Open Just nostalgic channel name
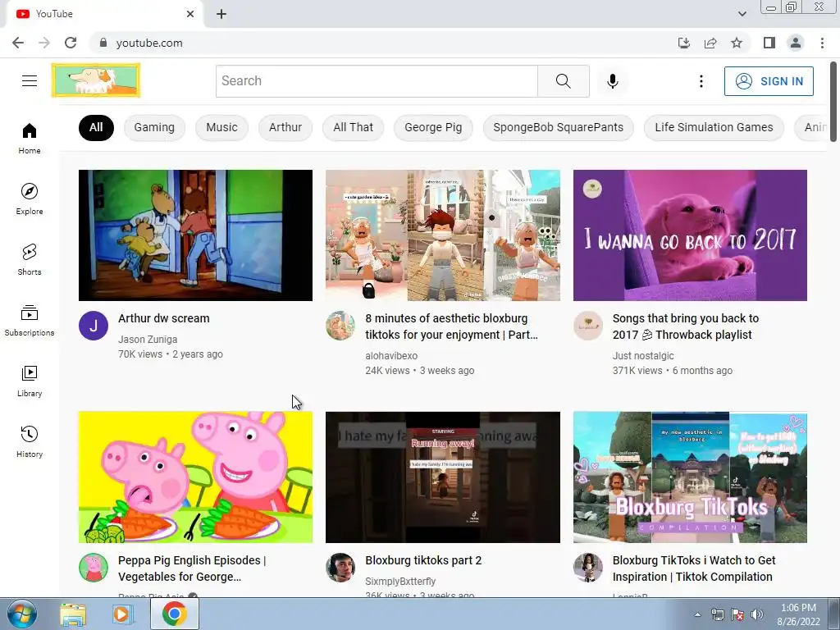840x630 pixels. 643,356
